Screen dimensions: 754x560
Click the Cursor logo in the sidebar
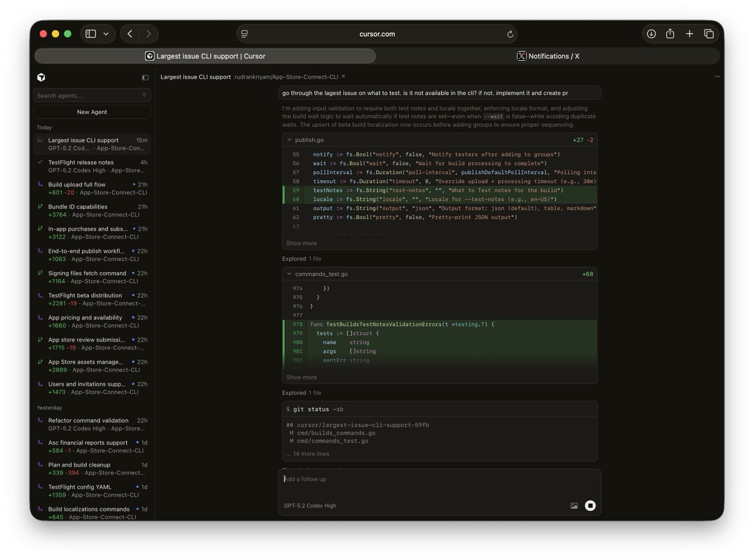coord(41,77)
